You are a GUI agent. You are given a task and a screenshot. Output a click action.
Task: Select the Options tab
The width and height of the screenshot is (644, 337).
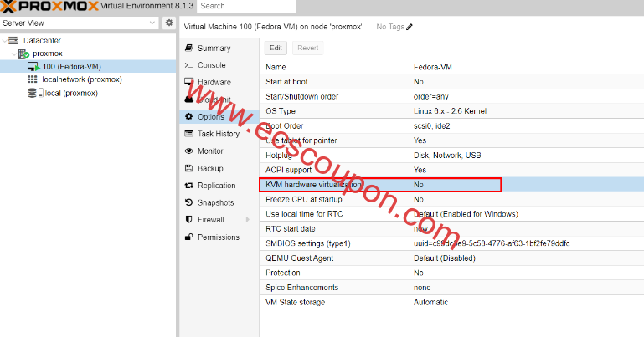pyautogui.click(x=219, y=116)
